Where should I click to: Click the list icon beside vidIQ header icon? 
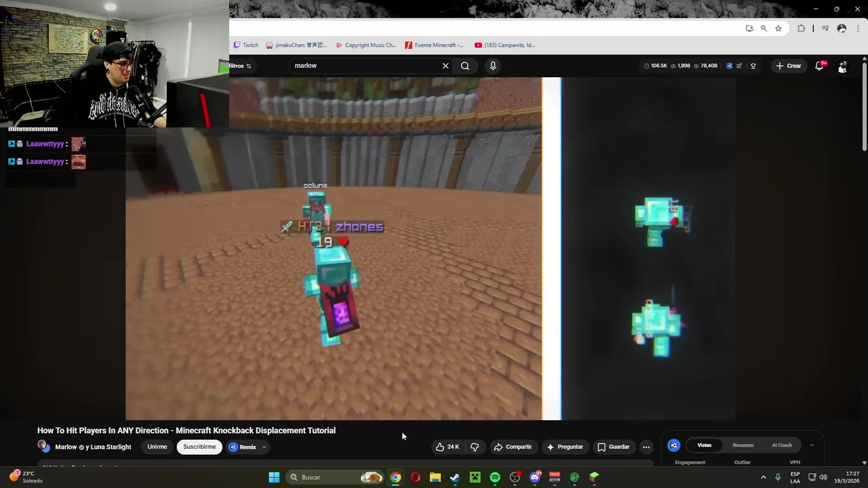click(x=739, y=66)
